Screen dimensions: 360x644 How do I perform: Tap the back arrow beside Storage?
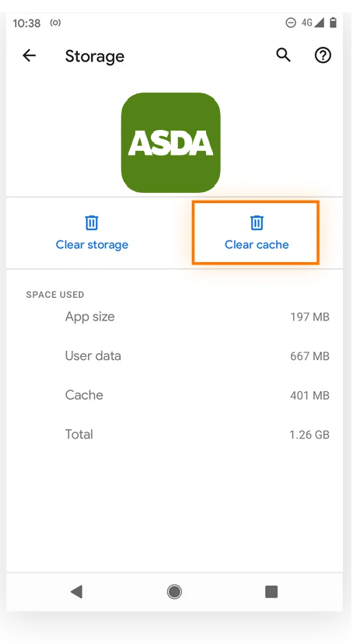click(x=29, y=55)
